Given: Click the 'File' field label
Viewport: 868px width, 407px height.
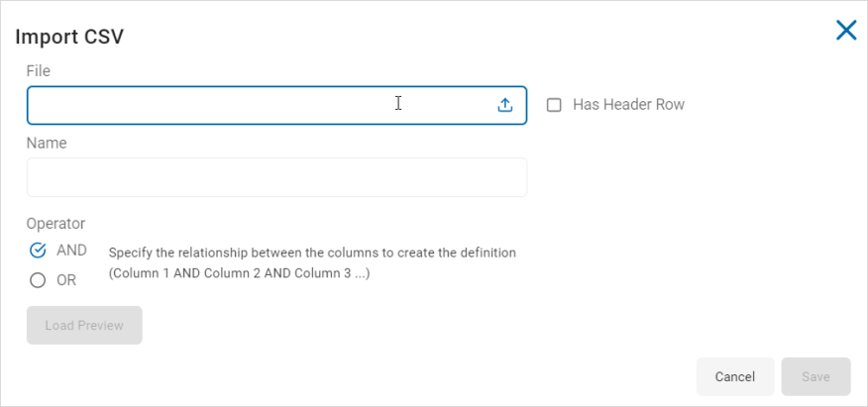Looking at the screenshot, I should (39, 71).
